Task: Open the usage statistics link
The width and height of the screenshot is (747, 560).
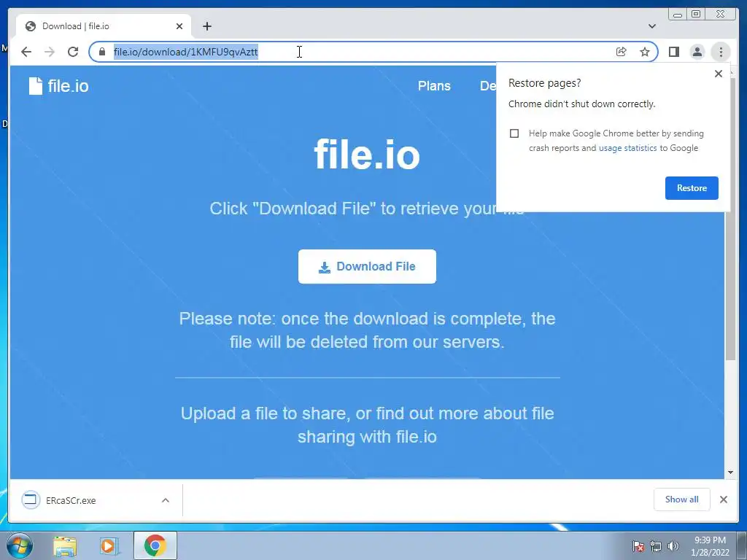Action: [627, 148]
